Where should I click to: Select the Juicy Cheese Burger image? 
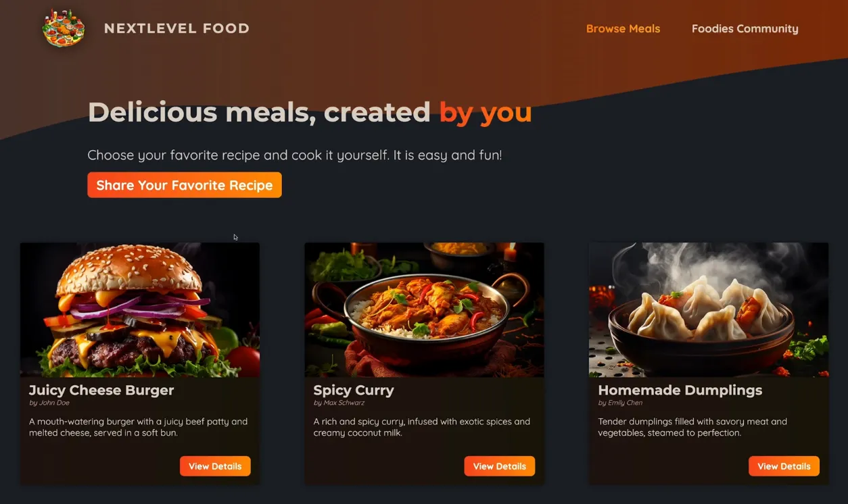140,309
